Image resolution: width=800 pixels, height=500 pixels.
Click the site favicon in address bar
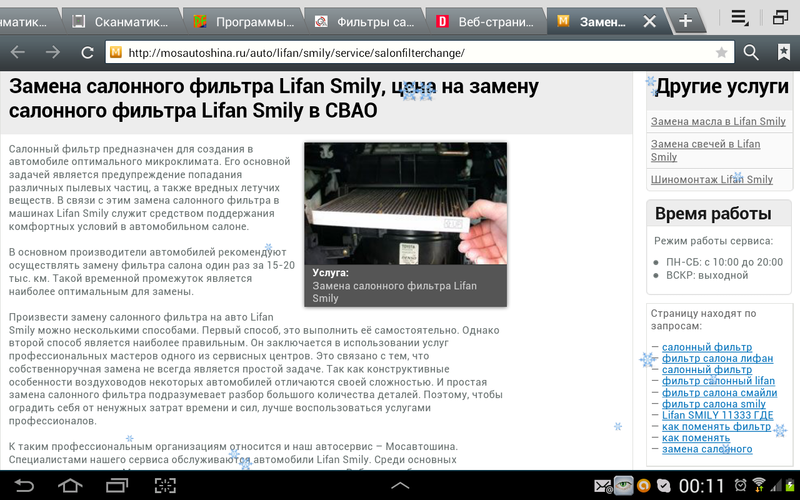(x=116, y=52)
